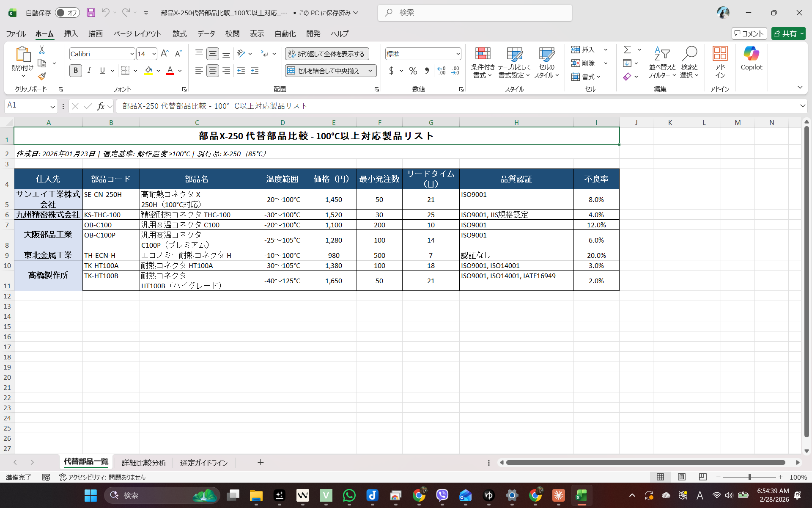Switch to 詳細比較分析 sheet tab

(144, 463)
